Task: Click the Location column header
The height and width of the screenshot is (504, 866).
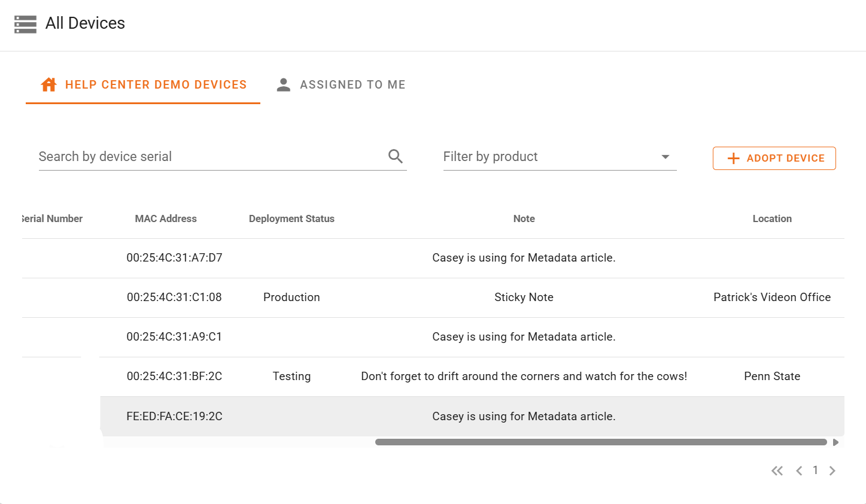Action: point(772,218)
